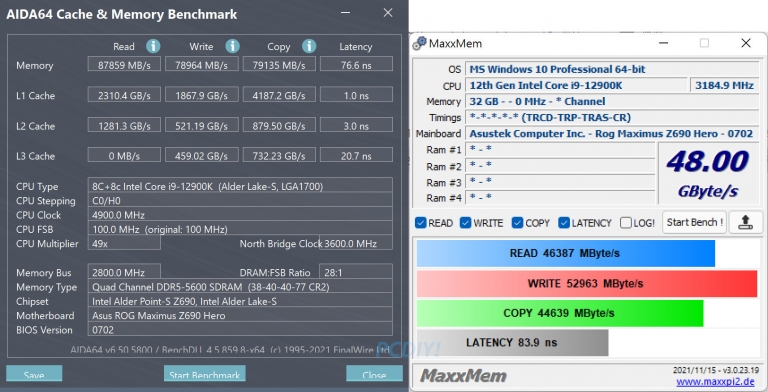Toggle the READ checkbox in MaxxMem
Viewport: 768px width, 392px height.
[420, 223]
